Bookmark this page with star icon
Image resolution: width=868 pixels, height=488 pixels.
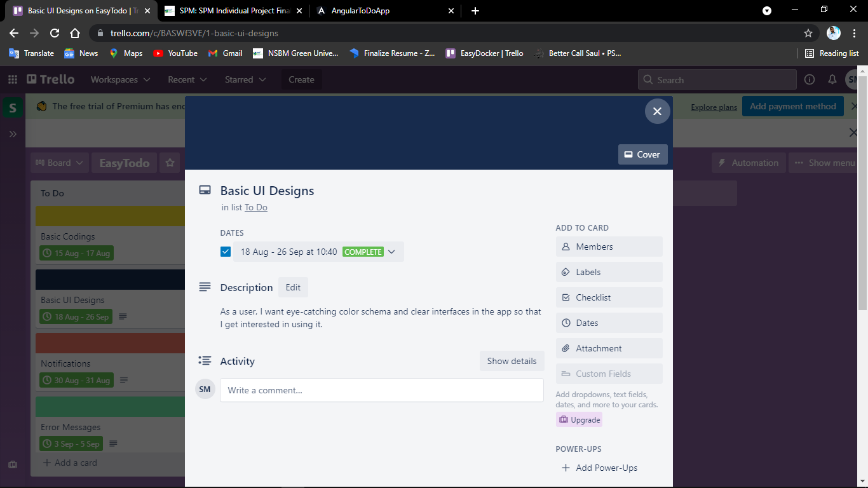pos(808,33)
